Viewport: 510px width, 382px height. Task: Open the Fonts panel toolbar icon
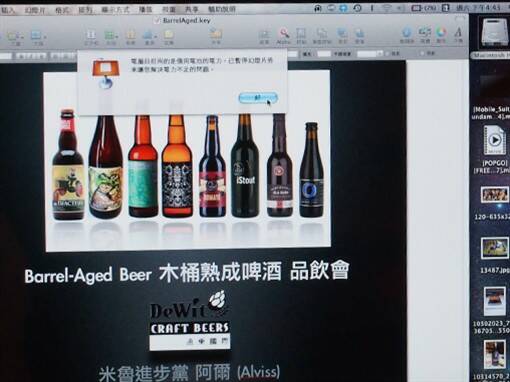point(458,35)
